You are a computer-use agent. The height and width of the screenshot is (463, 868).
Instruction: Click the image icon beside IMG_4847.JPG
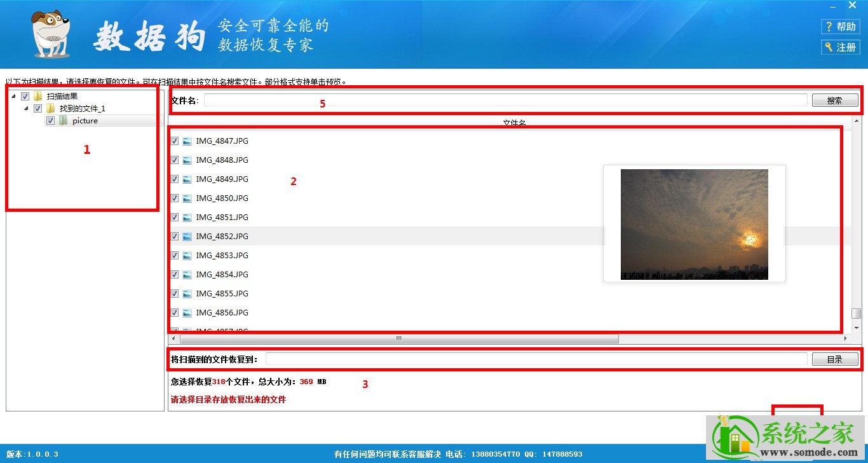[186, 141]
